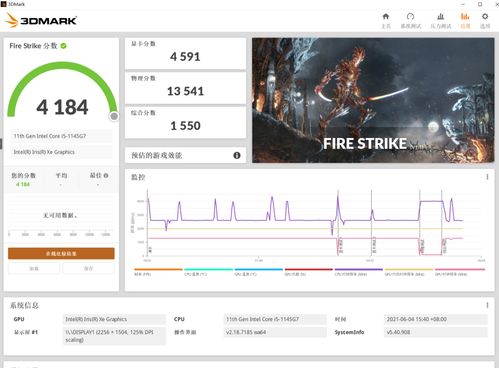The image size is (499, 368).
Task: Open the Options gear icon
Action: coord(485,17)
